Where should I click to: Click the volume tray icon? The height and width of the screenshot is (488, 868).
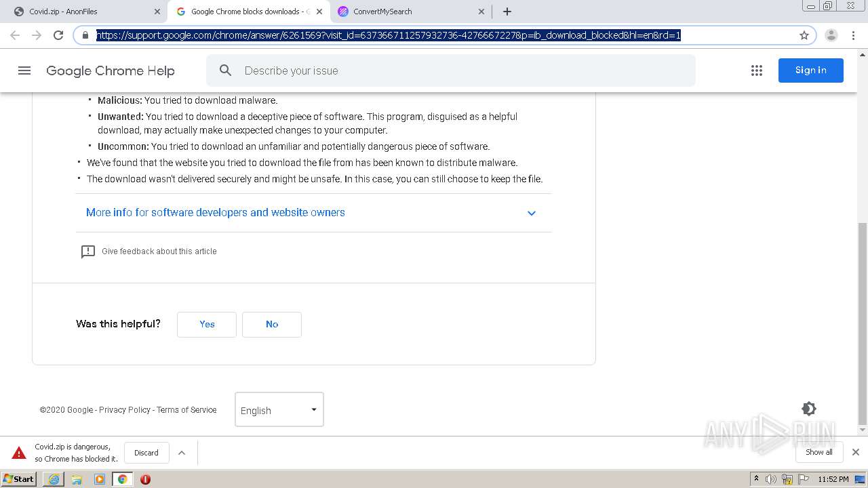click(x=771, y=479)
